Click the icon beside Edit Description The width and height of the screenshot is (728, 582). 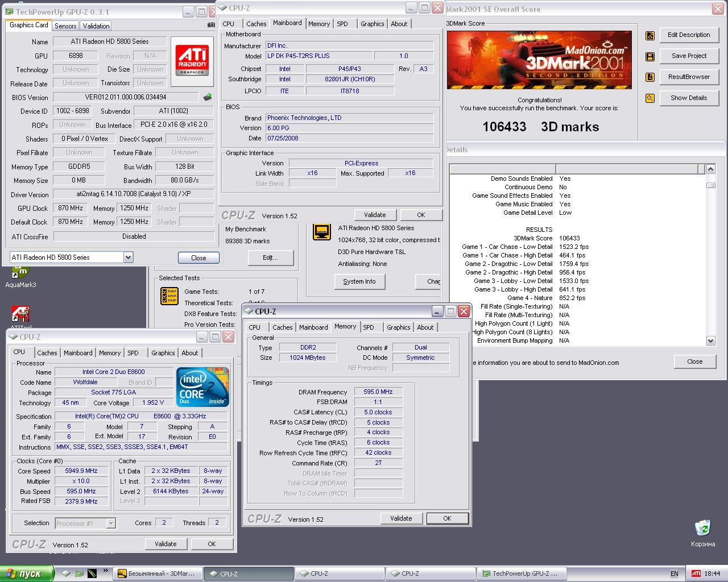650,35
